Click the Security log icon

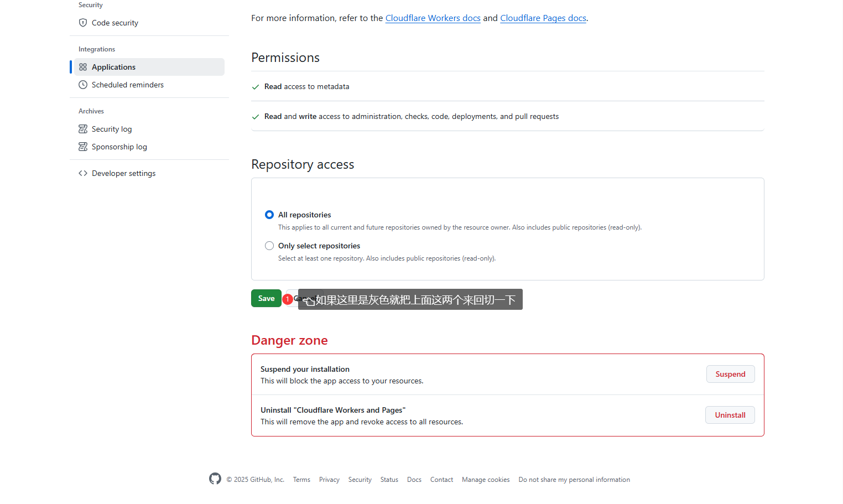click(83, 129)
